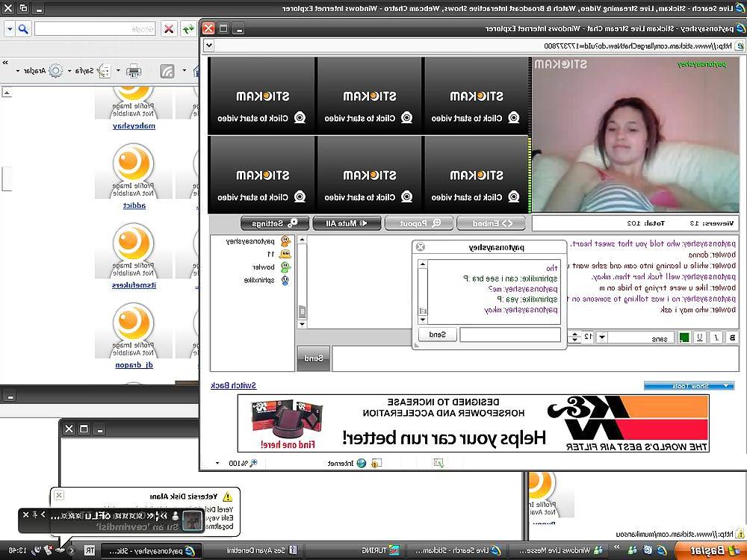Click the green Refresh icon in Live Search window
747x560 pixels.
(x=189, y=29)
